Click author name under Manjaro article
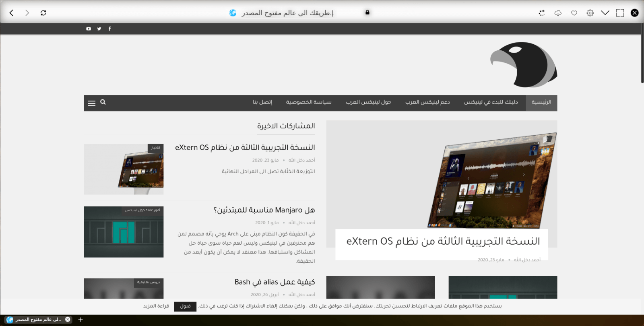 302,223
